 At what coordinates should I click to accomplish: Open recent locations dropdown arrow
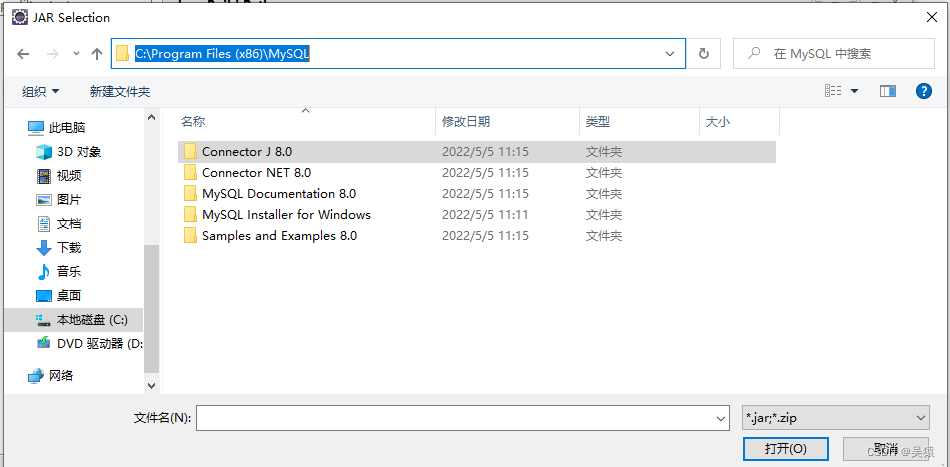pyautogui.click(x=76, y=54)
